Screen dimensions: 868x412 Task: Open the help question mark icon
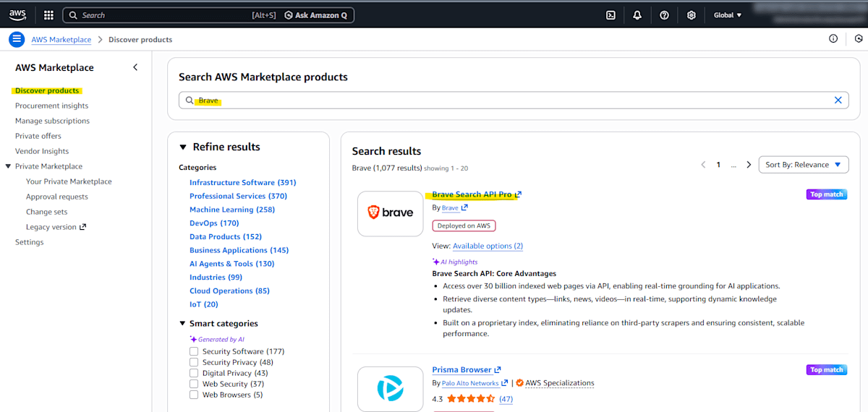(664, 15)
